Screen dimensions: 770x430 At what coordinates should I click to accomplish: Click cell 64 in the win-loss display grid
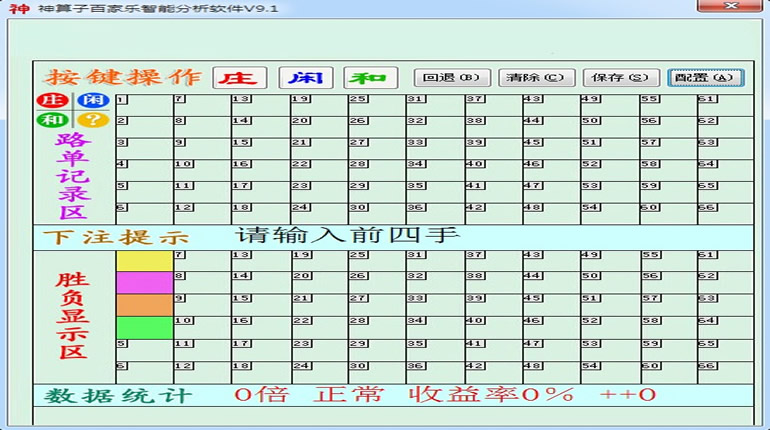point(725,328)
